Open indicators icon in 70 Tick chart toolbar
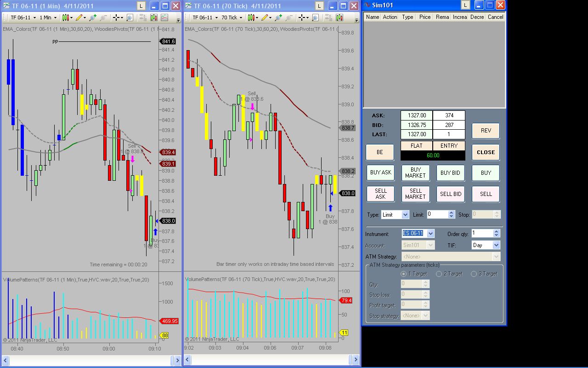588x368 pixels. [x=339, y=17]
